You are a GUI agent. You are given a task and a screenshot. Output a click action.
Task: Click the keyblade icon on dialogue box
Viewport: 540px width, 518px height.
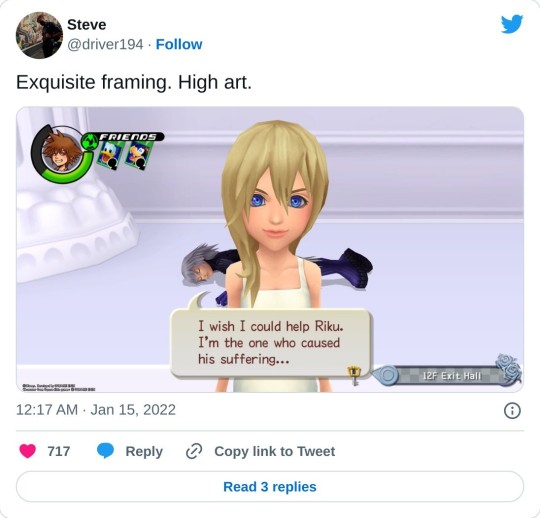tap(354, 375)
